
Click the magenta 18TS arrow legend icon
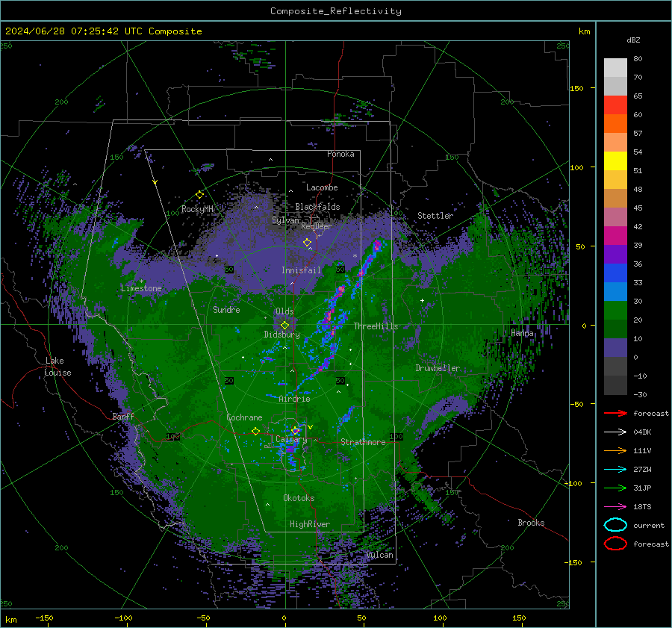pyautogui.click(x=615, y=506)
